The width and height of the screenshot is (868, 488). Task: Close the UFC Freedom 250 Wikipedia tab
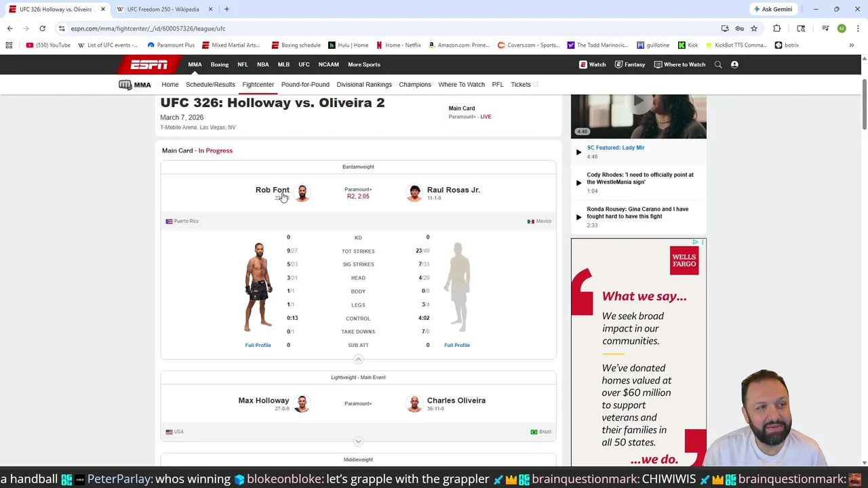coord(210,9)
